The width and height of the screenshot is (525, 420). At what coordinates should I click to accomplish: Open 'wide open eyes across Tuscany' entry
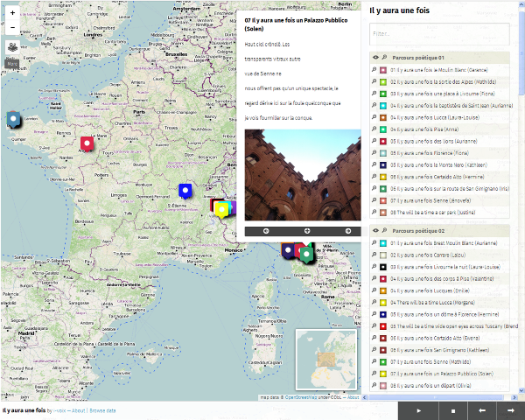click(x=454, y=326)
